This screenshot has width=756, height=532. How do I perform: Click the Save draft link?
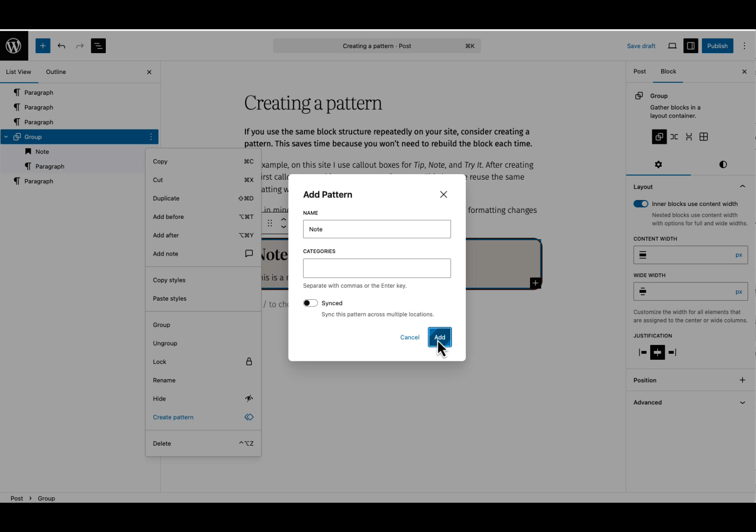pos(641,46)
